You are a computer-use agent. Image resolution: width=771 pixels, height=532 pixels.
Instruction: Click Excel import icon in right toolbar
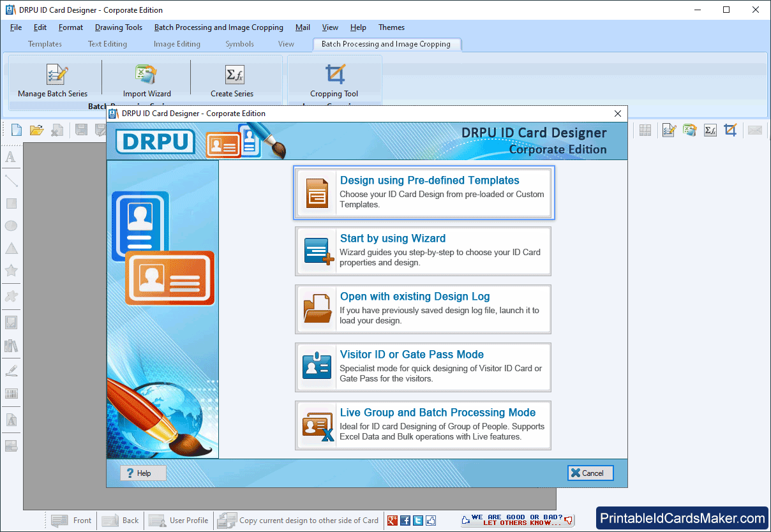[689, 130]
